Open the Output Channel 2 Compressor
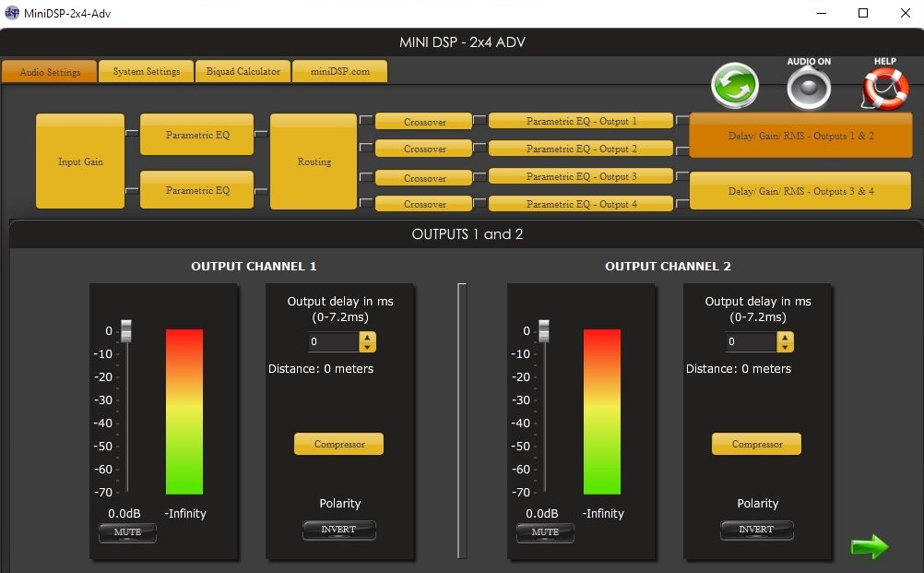Screen dimensions: 924x573 point(756,444)
